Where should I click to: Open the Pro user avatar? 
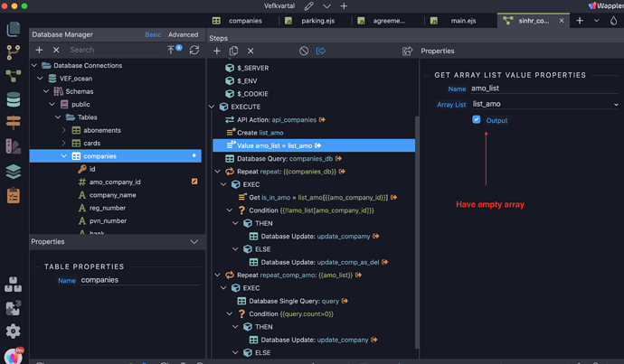tap(14, 356)
